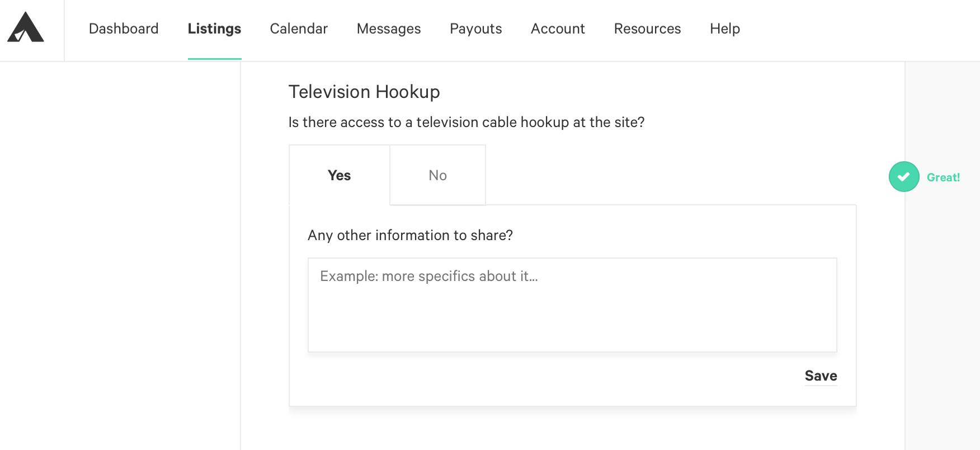Click the 'Any other information to share?' label
This screenshot has width=980, height=450.
(x=410, y=235)
